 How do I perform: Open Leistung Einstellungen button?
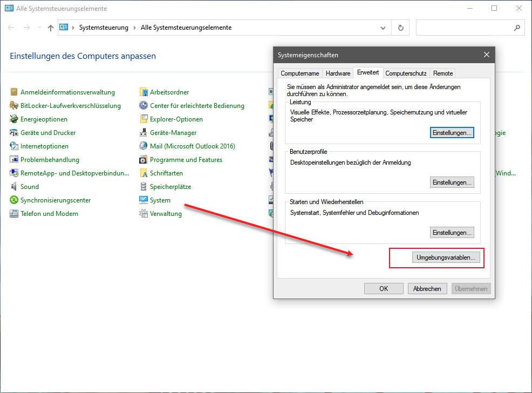(452, 133)
